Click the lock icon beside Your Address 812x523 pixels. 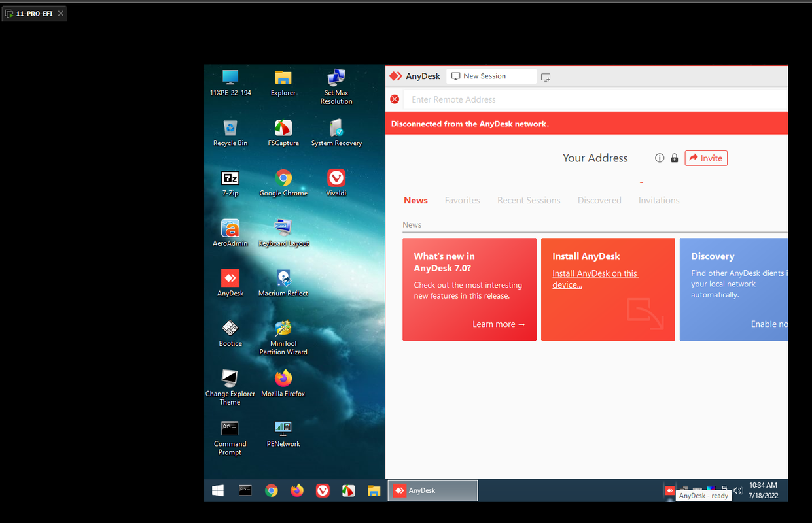click(675, 158)
